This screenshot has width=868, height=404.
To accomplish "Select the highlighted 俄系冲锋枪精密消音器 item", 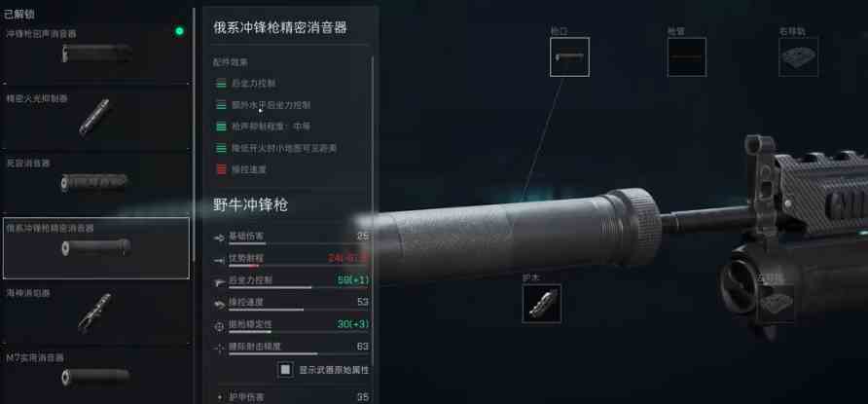I will (95, 247).
